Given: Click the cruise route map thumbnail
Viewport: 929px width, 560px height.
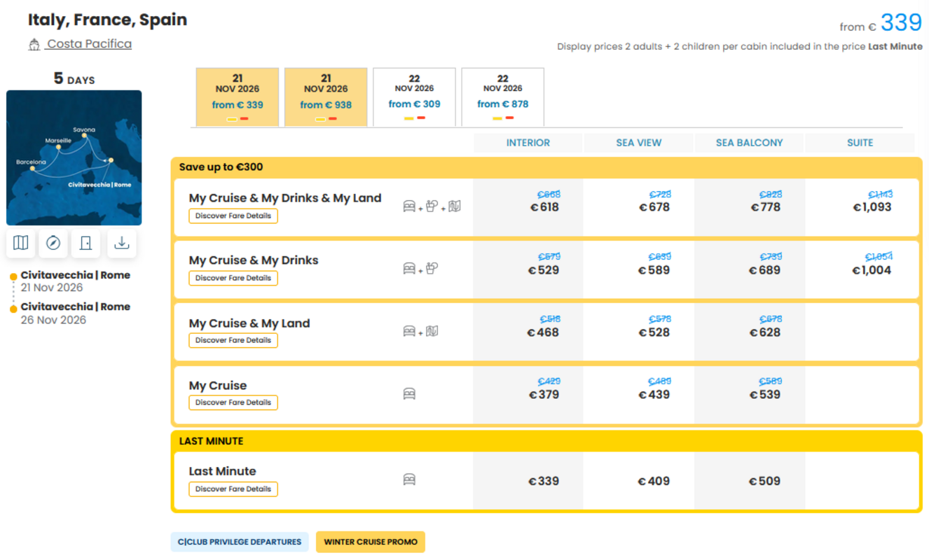Looking at the screenshot, I should 74,157.
